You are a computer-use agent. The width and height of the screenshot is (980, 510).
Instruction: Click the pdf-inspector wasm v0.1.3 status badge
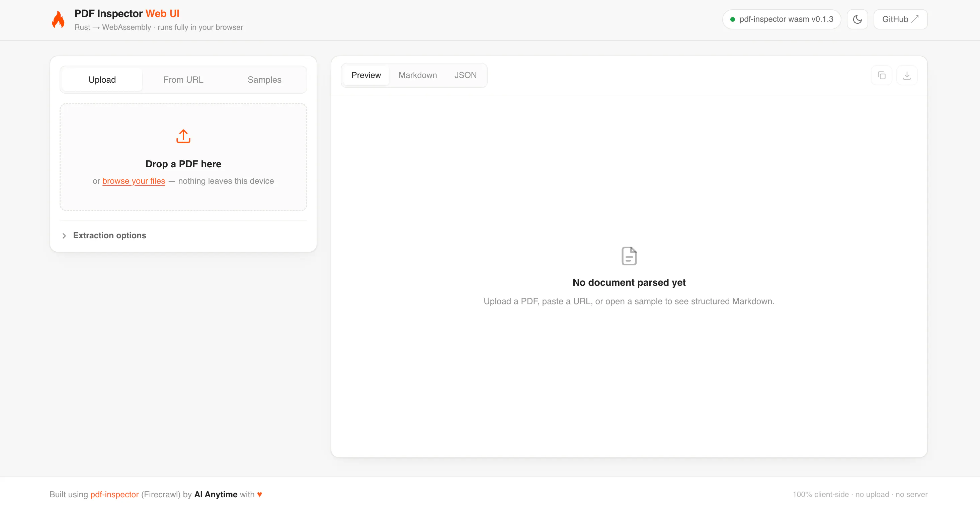coord(782,19)
